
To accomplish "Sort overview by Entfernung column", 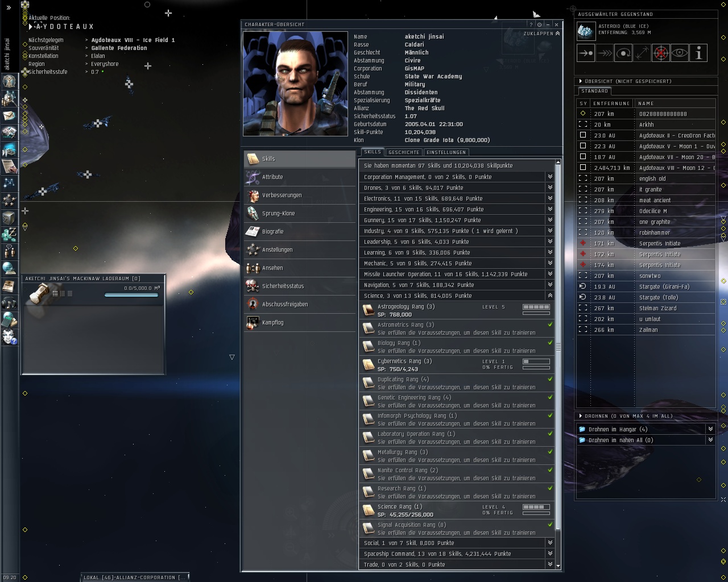I will (x=611, y=103).
